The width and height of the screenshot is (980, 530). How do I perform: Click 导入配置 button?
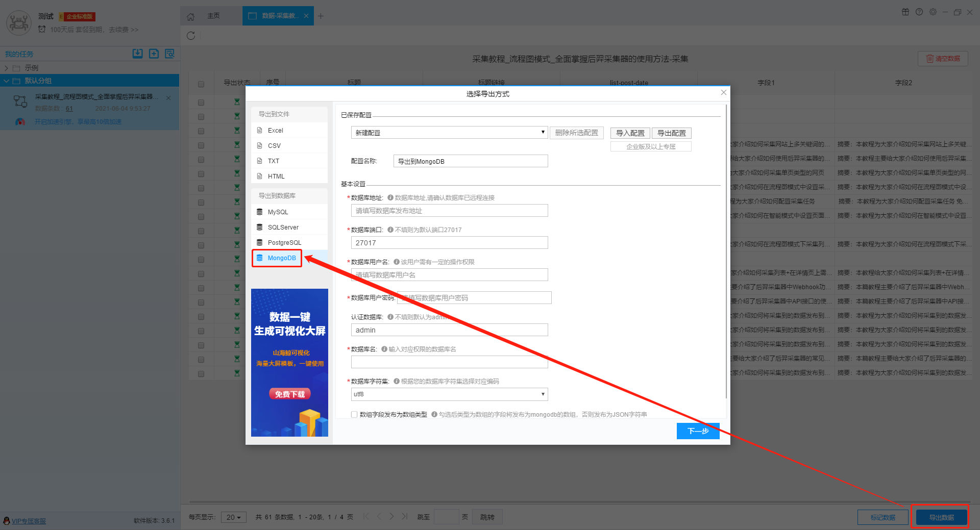[x=630, y=133]
